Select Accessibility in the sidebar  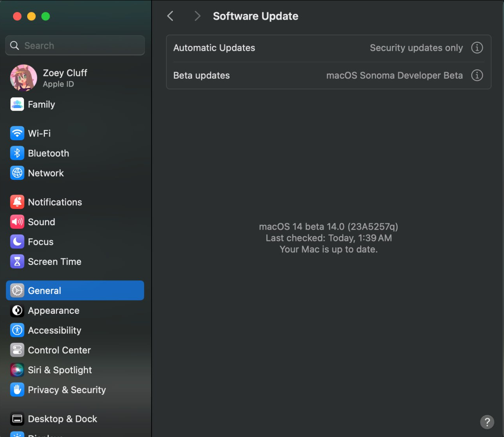(x=54, y=330)
